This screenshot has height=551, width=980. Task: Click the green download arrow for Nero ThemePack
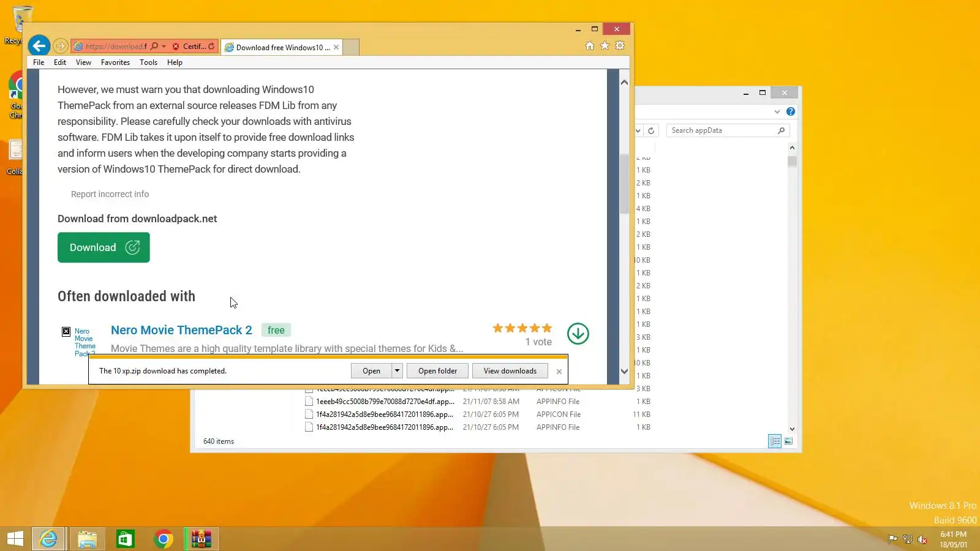[578, 334]
